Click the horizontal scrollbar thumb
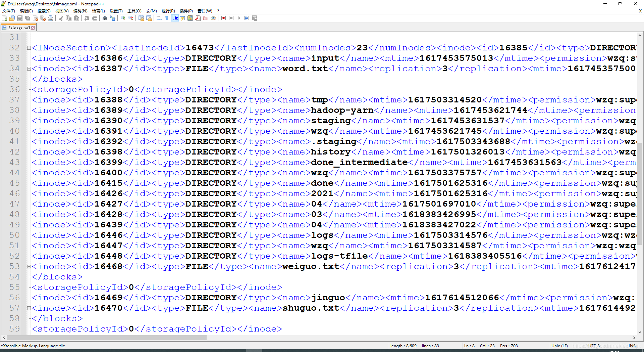Image resolution: width=644 pixels, height=352 pixels. pos(107,338)
